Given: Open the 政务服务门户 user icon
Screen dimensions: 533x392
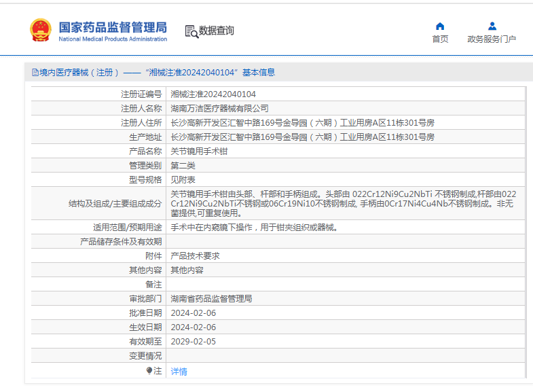Looking at the screenshot, I should [492, 26].
